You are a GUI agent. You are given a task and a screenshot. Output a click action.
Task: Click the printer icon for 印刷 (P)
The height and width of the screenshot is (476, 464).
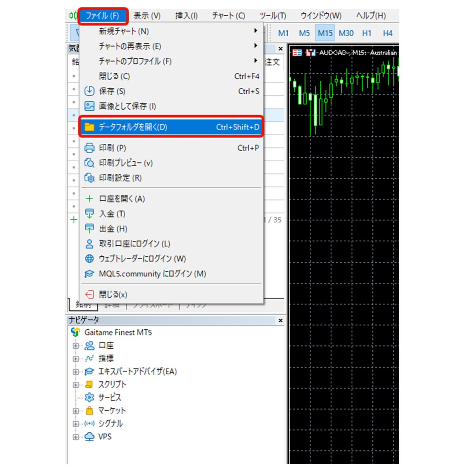click(89, 148)
